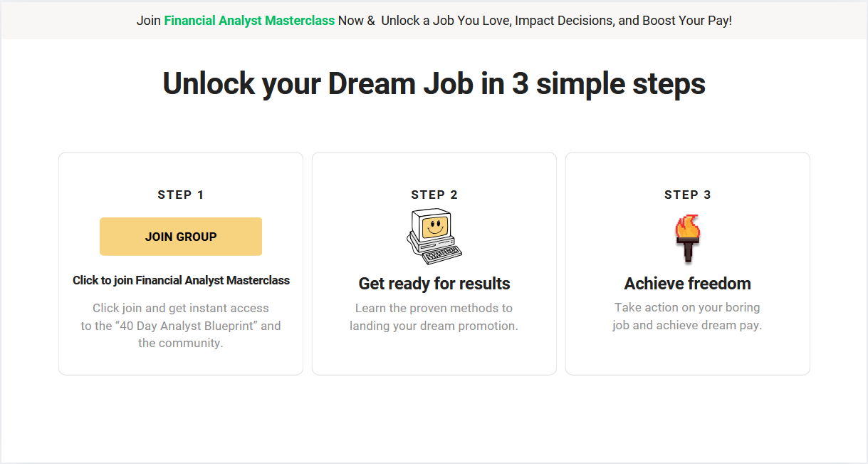Click the STEP 2 label
Screen dimensions: 868x464
point(434,195)
